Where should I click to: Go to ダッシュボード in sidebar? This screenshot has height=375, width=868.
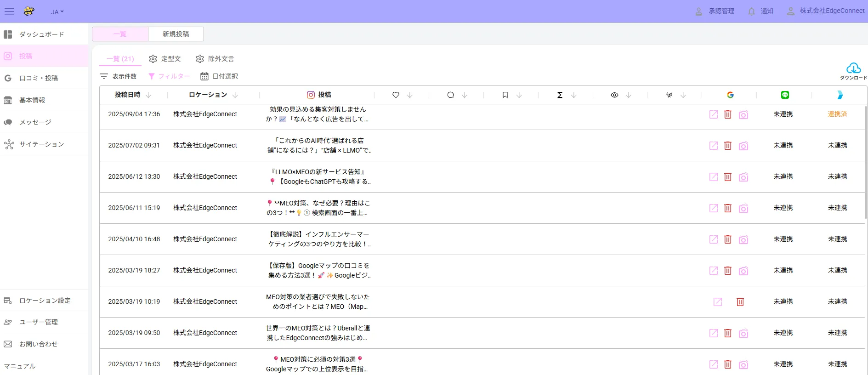(41, 34)
